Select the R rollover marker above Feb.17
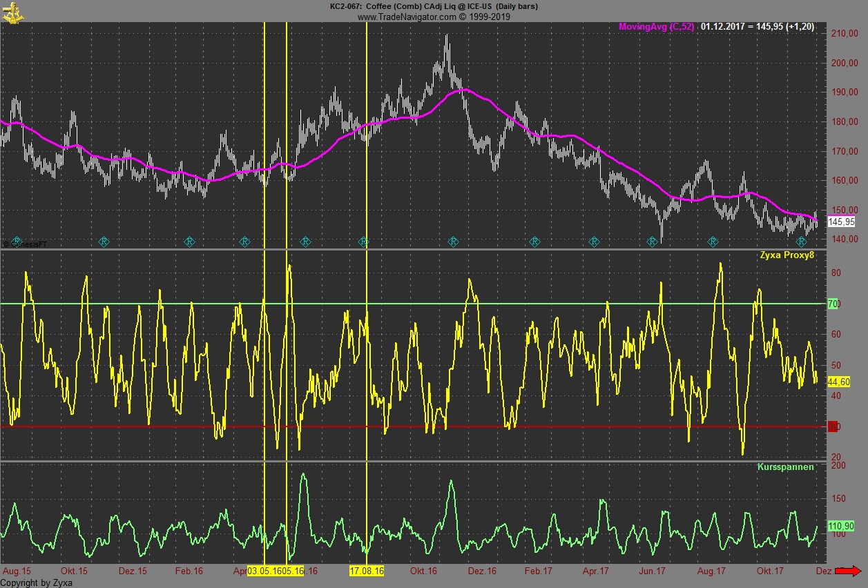Screen dimensions: 868x588 pos(534,241)
